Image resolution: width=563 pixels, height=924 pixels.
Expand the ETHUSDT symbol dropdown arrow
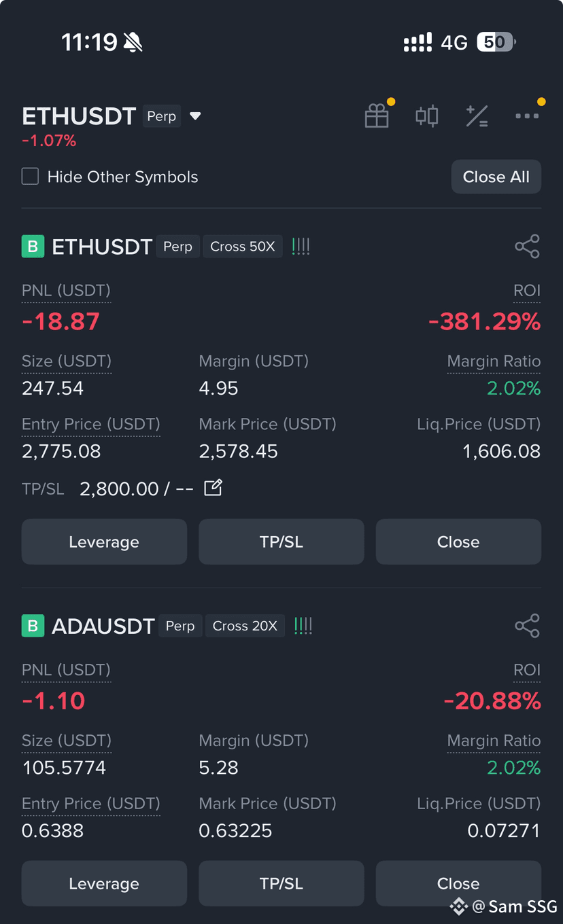(195, 116)
